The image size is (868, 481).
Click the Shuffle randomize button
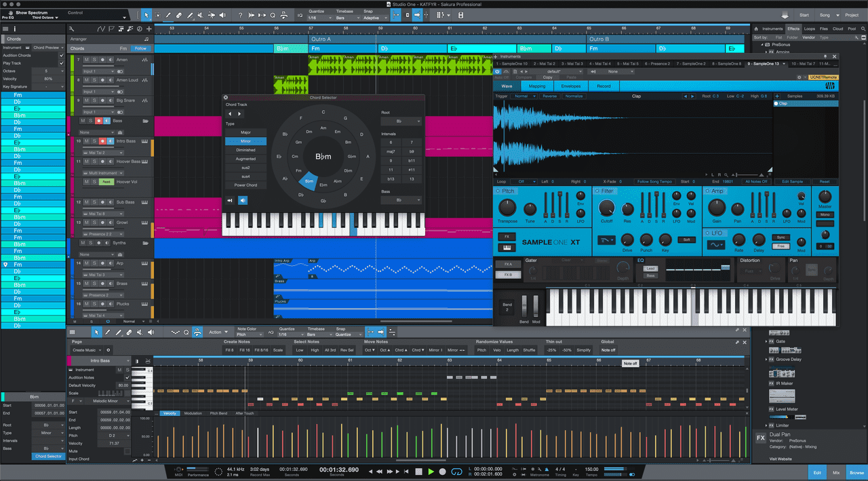coord(529,350)
